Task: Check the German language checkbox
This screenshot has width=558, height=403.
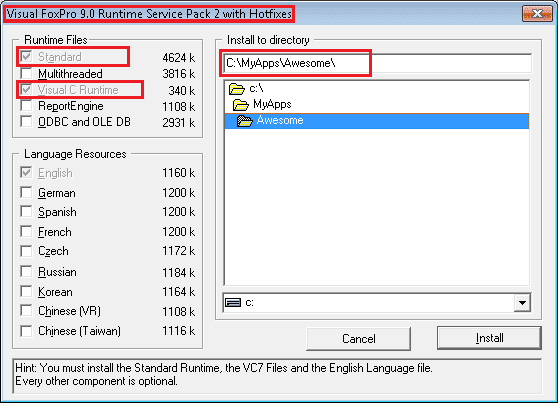Action: pyautogui.click(x=26, y=193)
